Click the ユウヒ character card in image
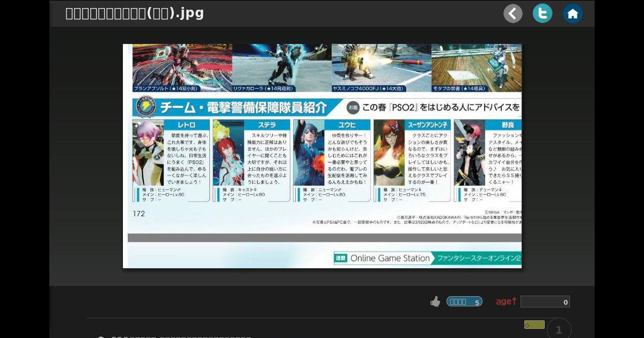The height and width of the screenshot is (338, 644). (332, 160)
